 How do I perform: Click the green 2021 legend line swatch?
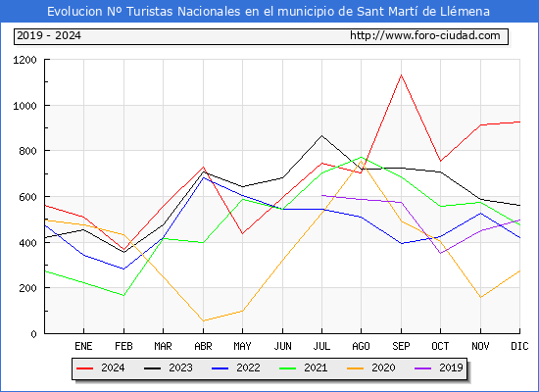click(288, 368)
